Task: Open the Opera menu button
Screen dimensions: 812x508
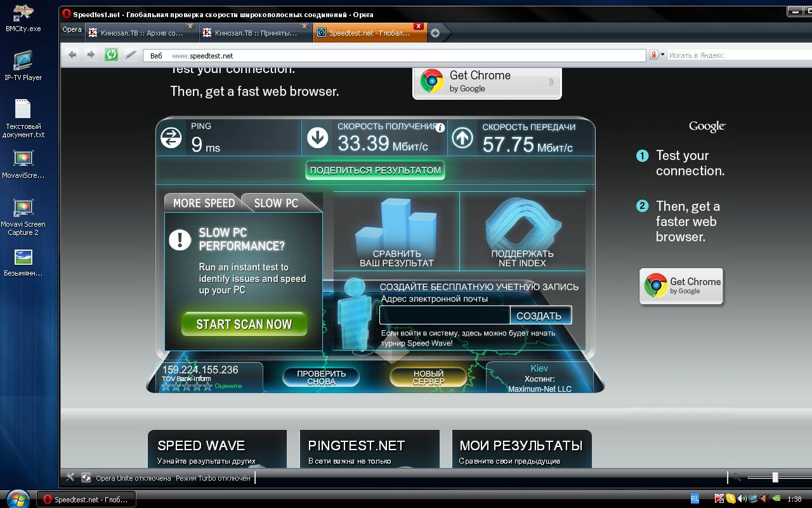Action: click(72, 29)
